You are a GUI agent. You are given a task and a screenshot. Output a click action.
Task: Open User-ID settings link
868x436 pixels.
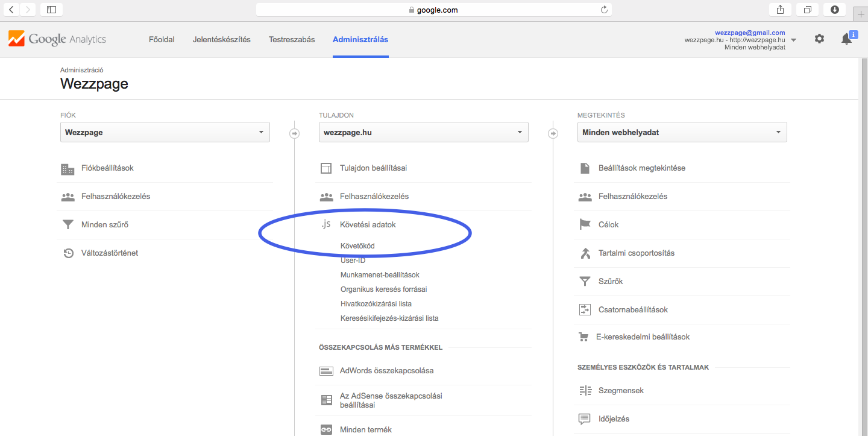point(353,261)
